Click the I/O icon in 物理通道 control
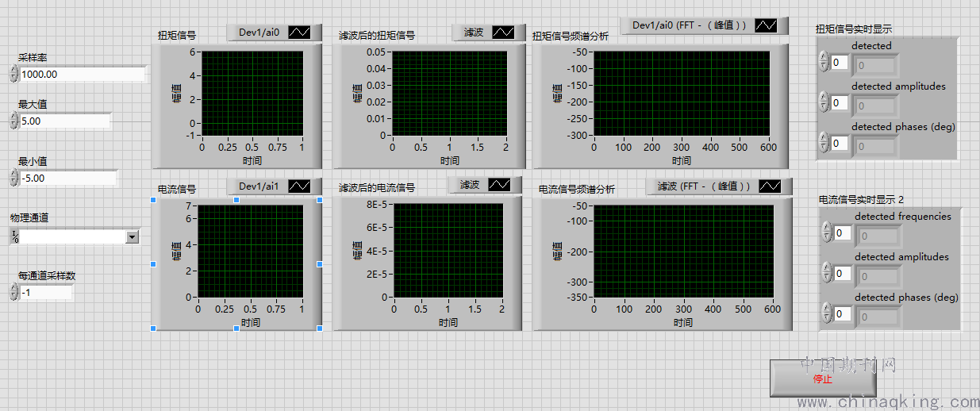The height and width of the screenshot is (411, 980). tap(15, 236)
